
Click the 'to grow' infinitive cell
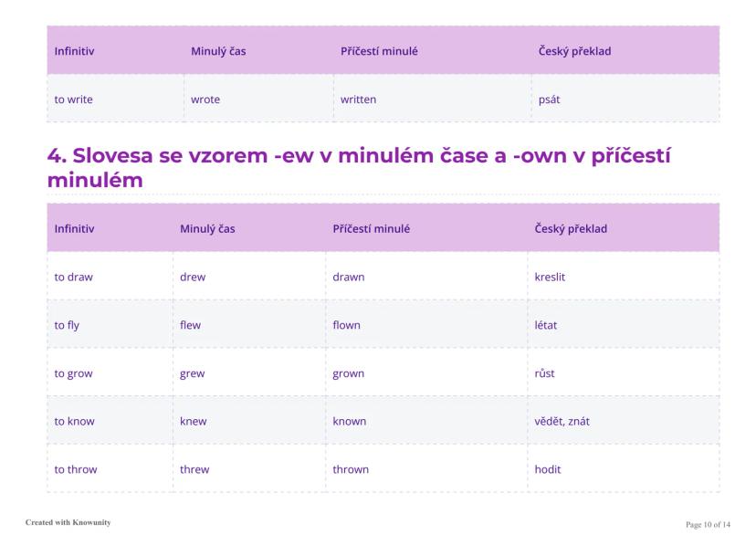(73, 373)
